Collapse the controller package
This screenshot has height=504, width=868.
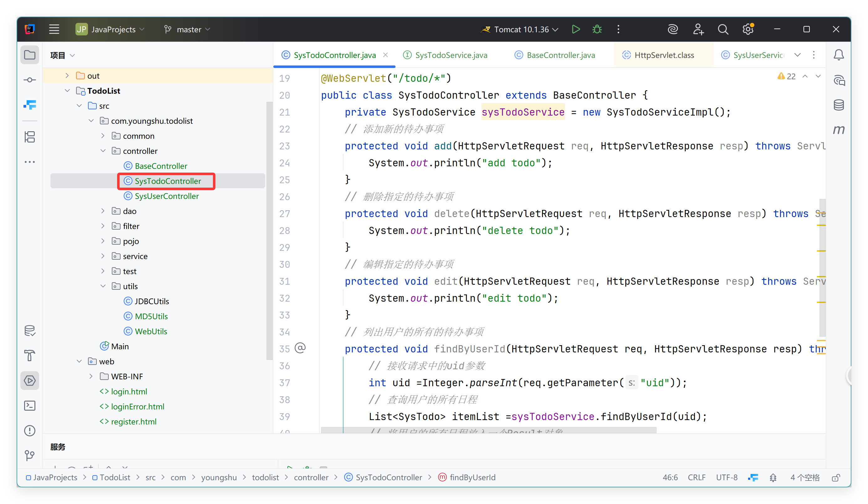coord(103,151)
